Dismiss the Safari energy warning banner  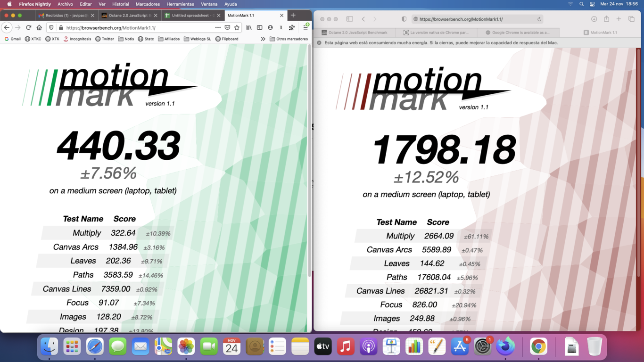click(x=319, y=43)
